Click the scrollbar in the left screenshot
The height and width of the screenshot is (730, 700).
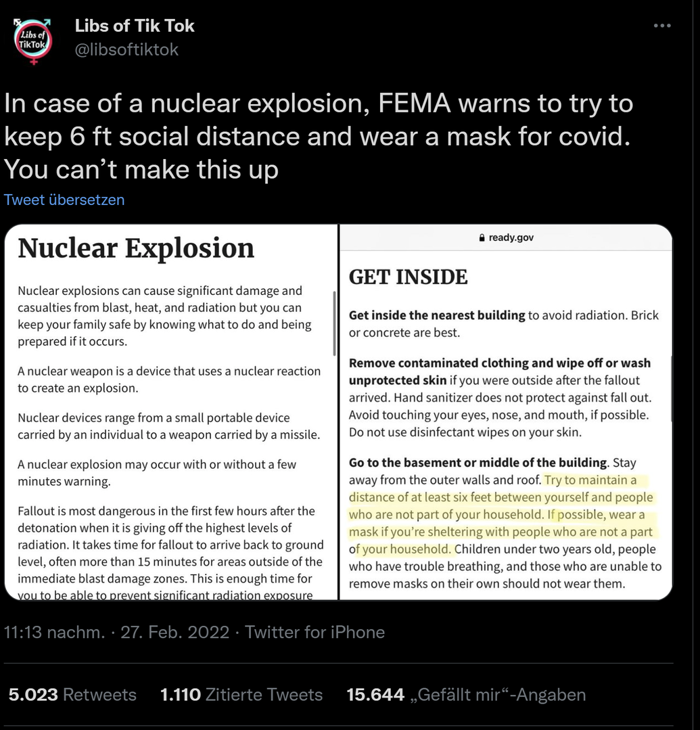[334, 323]
